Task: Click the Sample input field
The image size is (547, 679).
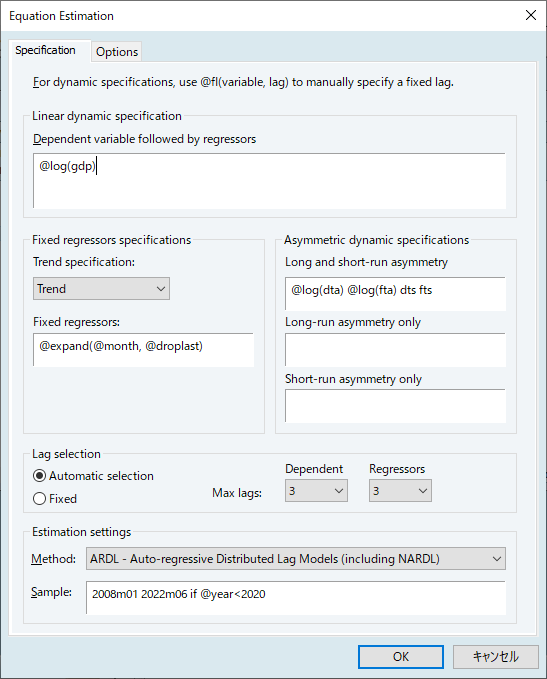Action: tap(296, 598)
